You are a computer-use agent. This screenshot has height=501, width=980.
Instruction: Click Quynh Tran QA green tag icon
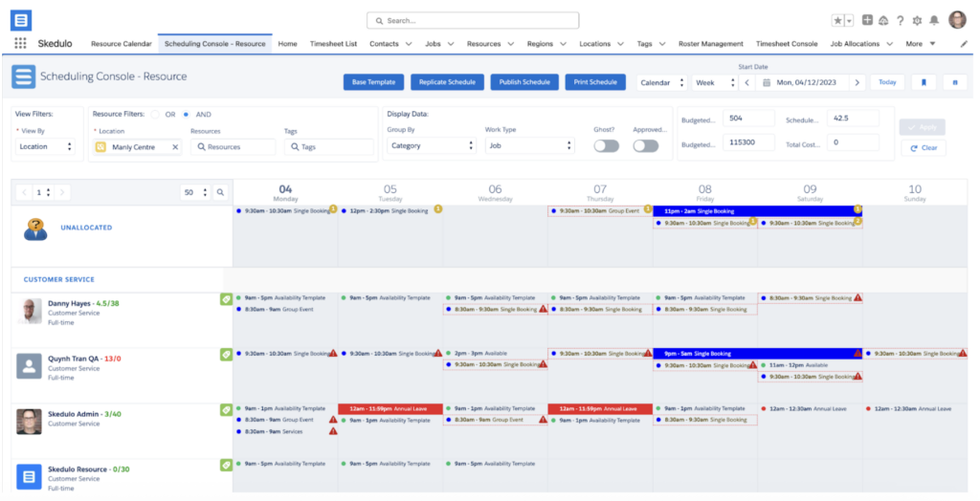[x=226, y=354]
